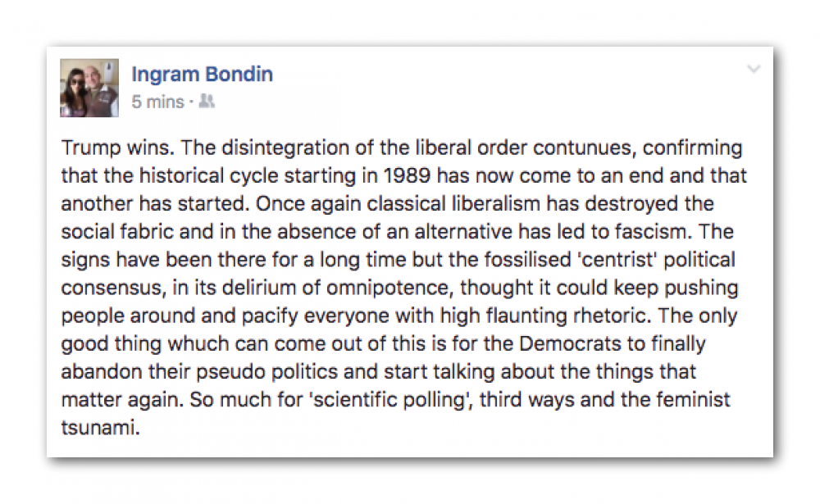This screenshot has width=820, height=504.
Task: Expand the post options chevron
Action: click(x=754, y=69)
